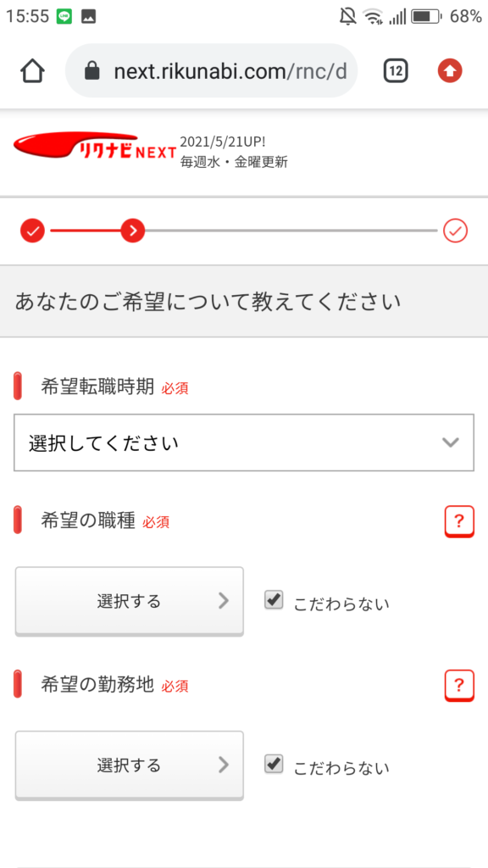Tap the Chrome home icon
The image size is (488, 868).
click(33, 71)
